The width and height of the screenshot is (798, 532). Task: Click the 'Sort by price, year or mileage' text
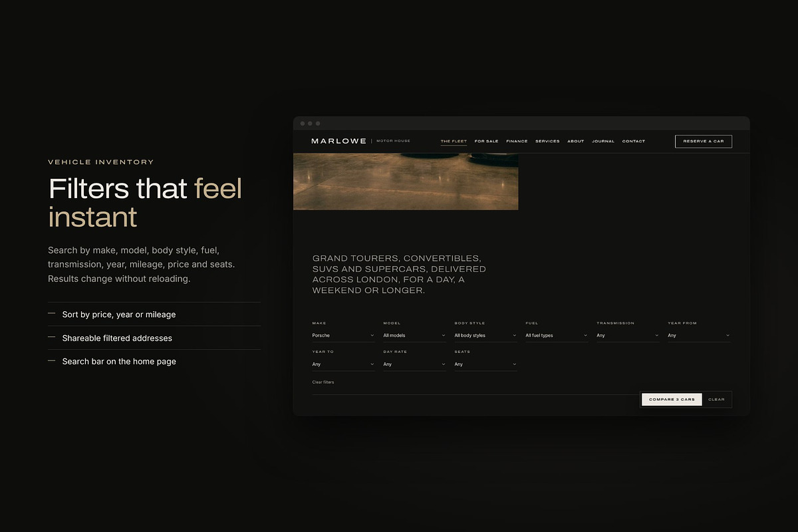point(119,315)
